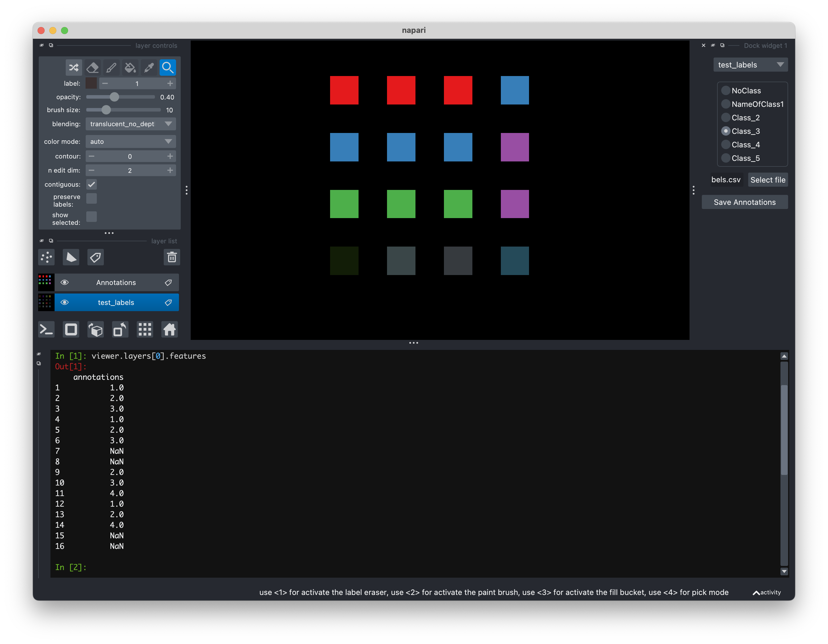This screenshot has width=828, height=644.
Task: Shuffle label colors with the shuffle icon
Action: tap(74, 67)
